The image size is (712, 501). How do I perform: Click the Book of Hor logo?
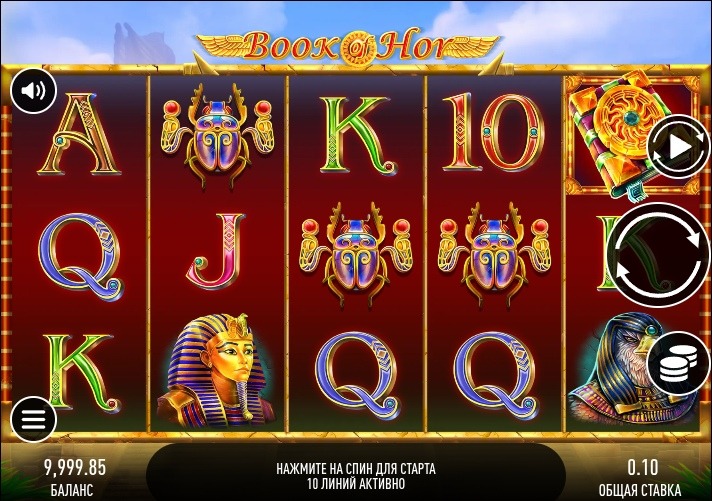point(349,47)
